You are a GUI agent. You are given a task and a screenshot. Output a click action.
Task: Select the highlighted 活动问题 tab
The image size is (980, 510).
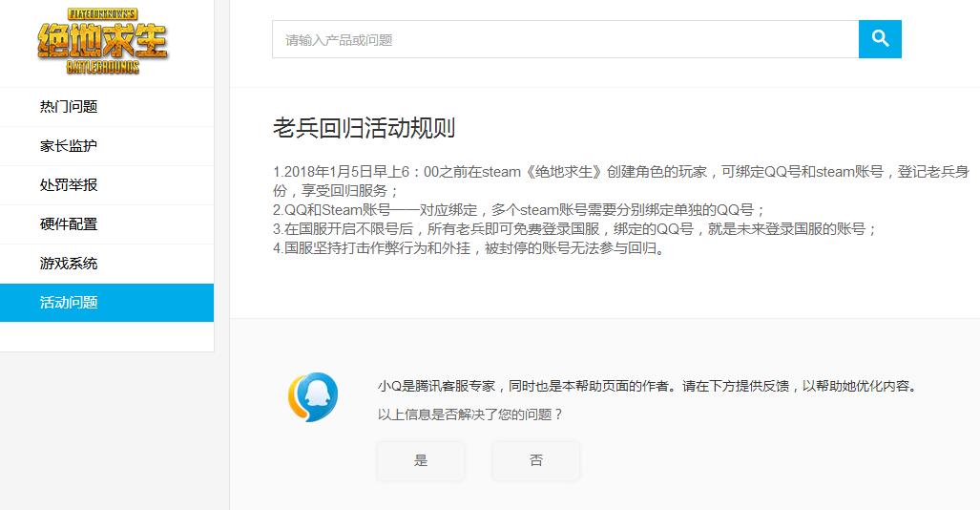point(69,303)
